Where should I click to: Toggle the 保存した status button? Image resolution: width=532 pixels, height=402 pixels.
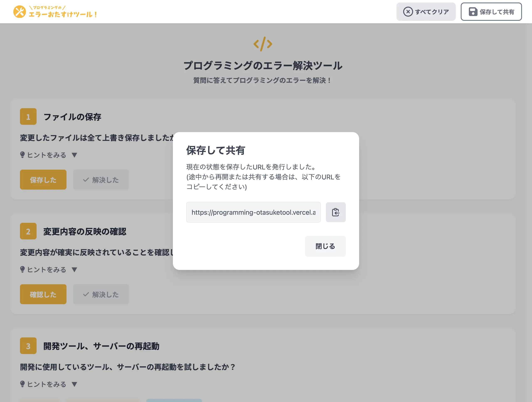(43, 179)
